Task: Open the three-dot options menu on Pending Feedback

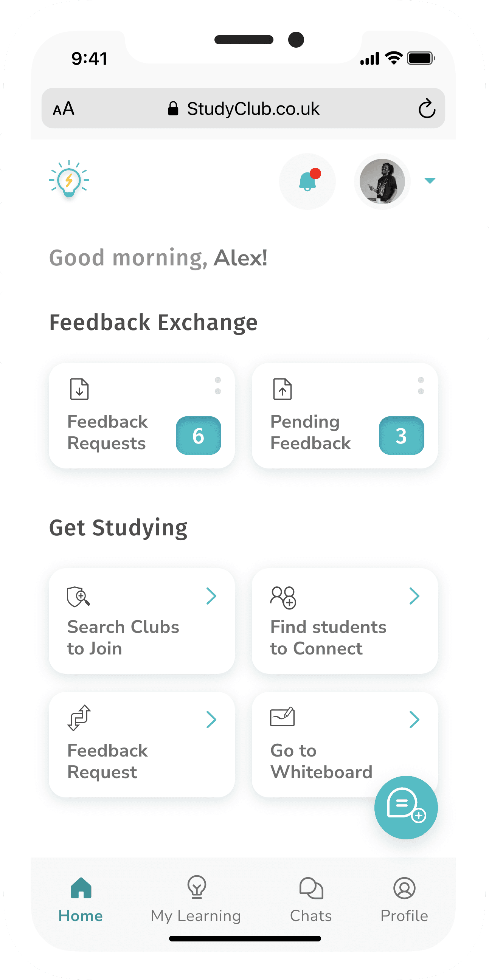Action: [421, 386]
